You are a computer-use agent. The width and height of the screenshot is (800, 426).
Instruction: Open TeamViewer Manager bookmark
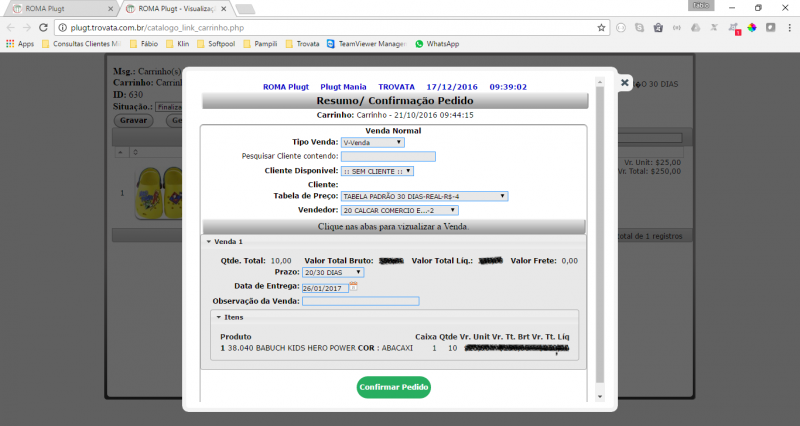click(366, 44)
